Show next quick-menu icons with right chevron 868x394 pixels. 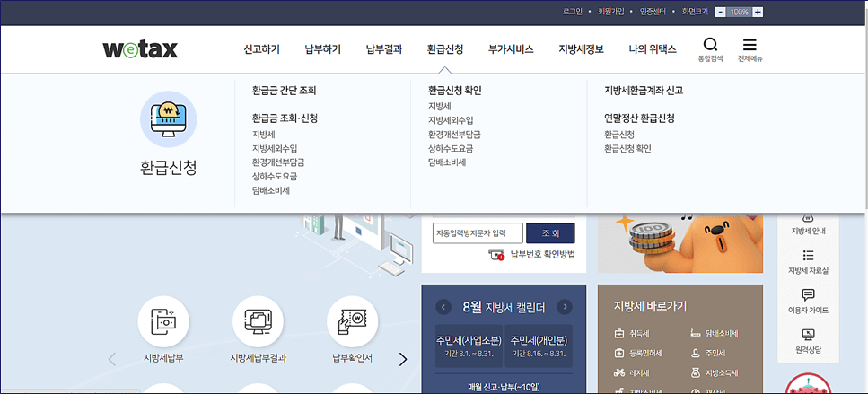(x=403, y=360)
